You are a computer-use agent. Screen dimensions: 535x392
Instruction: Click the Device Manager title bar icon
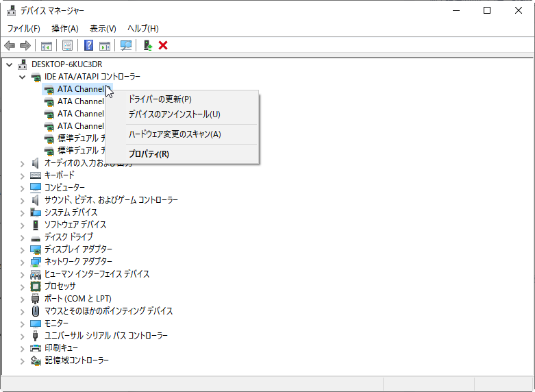pos(11,10)
